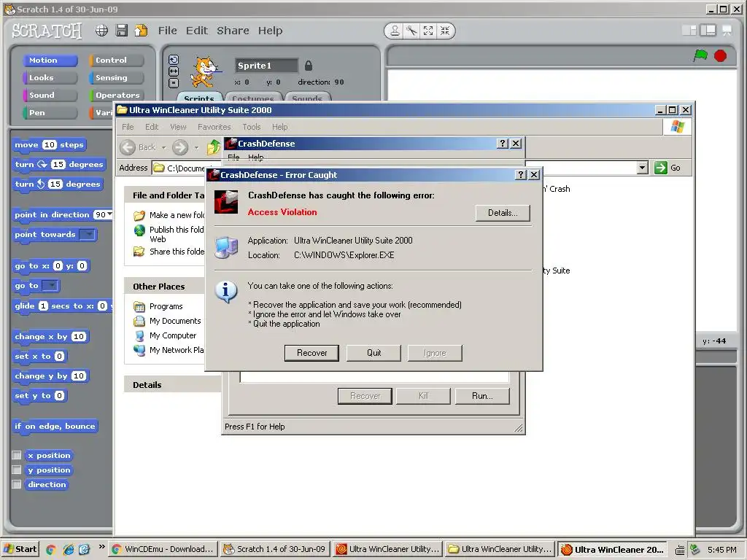Toggle the x position reporter checkbox

(17, 455)
